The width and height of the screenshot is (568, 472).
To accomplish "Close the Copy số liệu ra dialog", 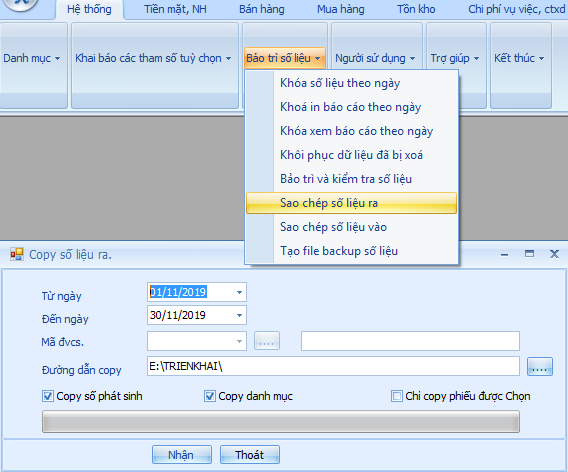I will (x=554, y=254).
